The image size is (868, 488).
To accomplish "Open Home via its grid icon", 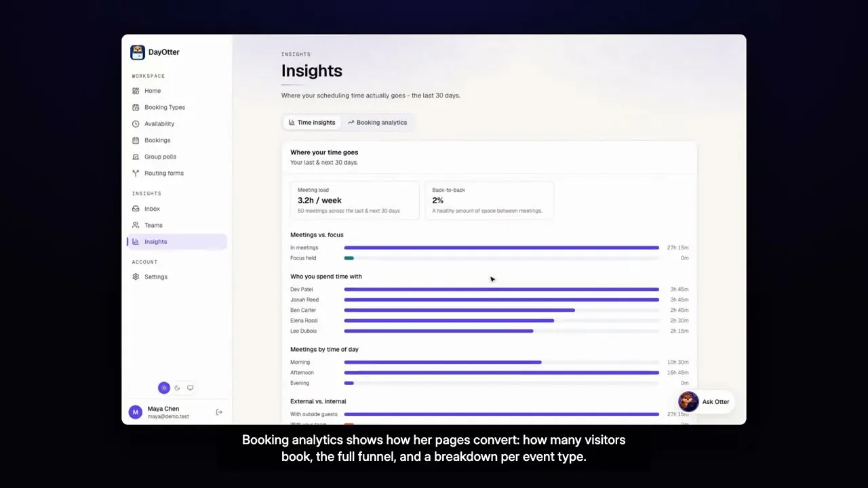I will (136, 91).
